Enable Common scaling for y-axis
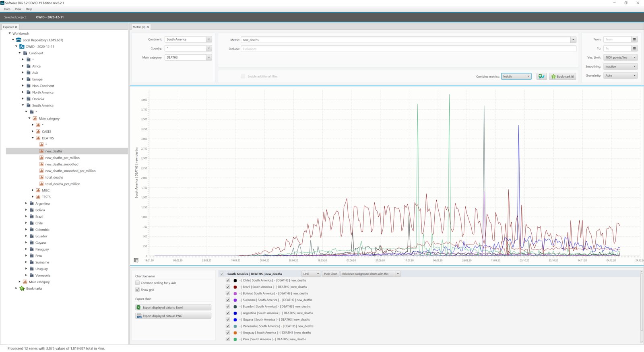Screen dimensions: 644x352 137,283
